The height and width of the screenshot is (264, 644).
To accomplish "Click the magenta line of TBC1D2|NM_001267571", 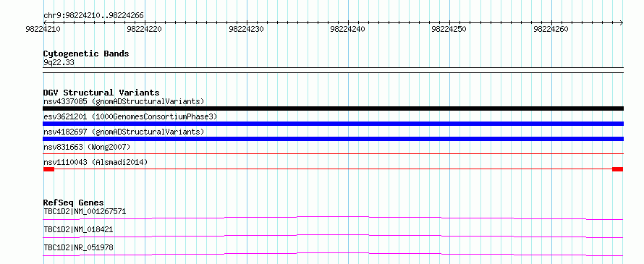I will 333,218.
